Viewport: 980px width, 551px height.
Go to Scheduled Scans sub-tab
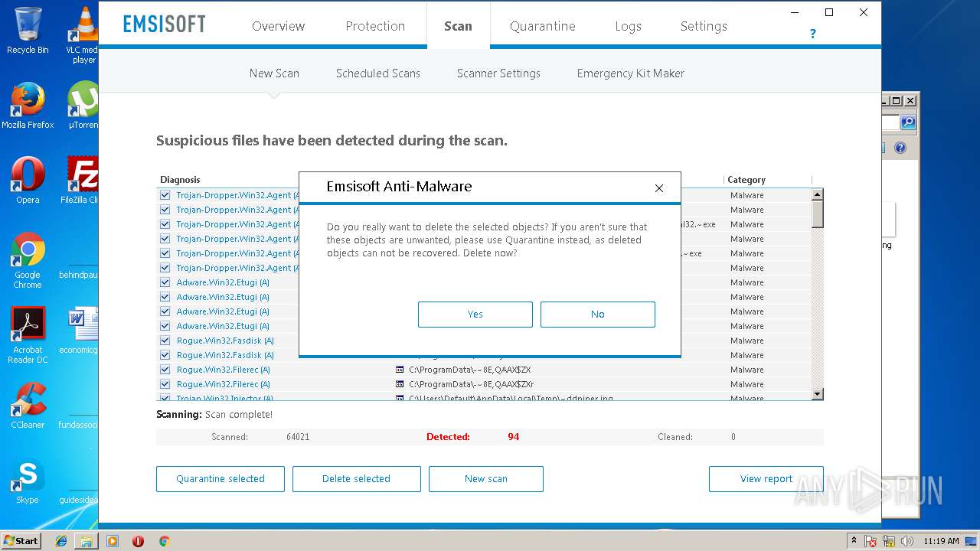(378, 73)
